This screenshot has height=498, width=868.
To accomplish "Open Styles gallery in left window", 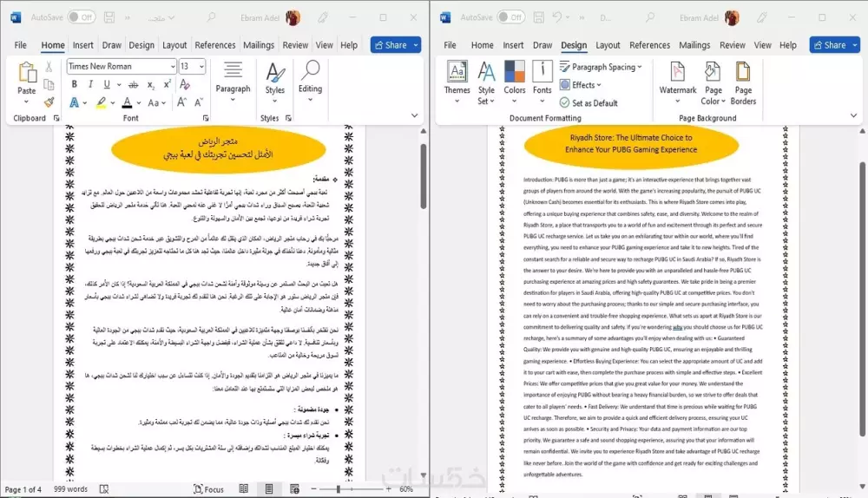I will pos(274,81).
